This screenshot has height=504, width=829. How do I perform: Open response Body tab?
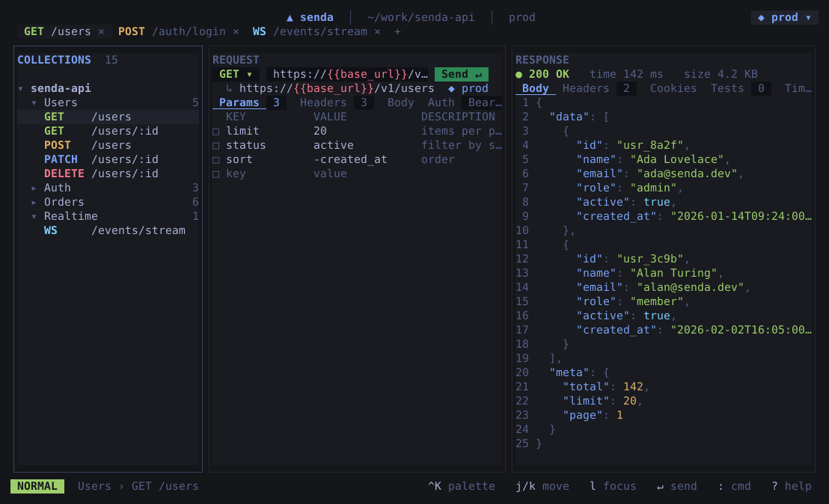pos(535,88)
